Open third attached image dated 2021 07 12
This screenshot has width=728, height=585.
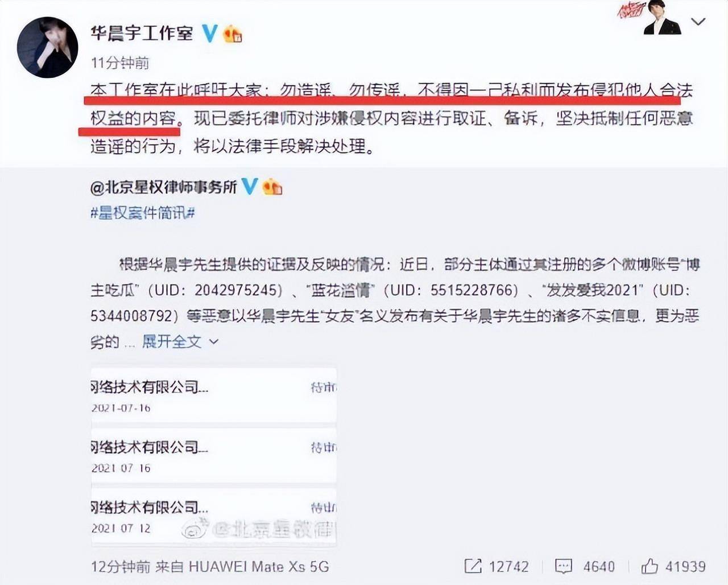click(x=214, y=517)
